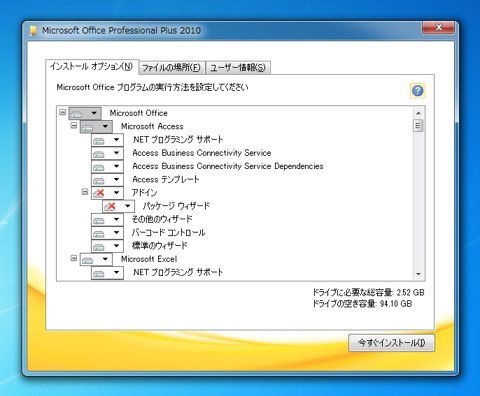Click the 今すぐインストール button

(x=392, y=343)
